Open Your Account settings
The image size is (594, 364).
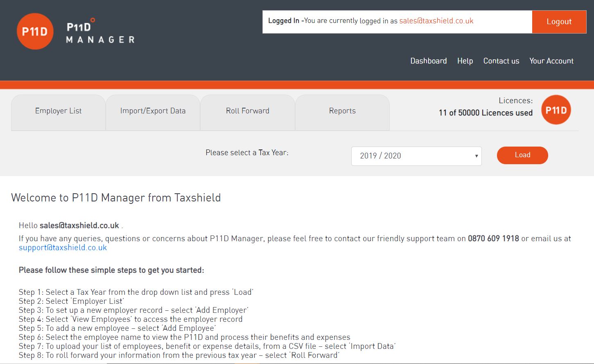coord(551,61)
